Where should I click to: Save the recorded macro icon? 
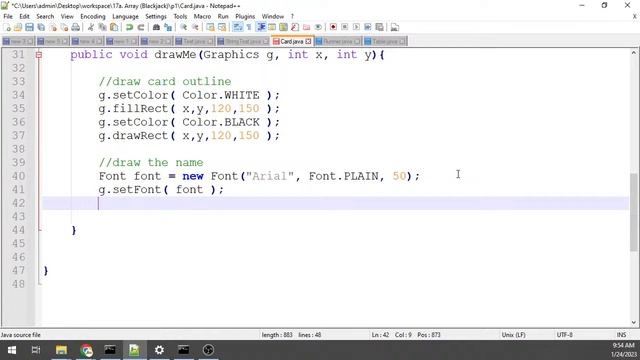(x=380, y=27)
